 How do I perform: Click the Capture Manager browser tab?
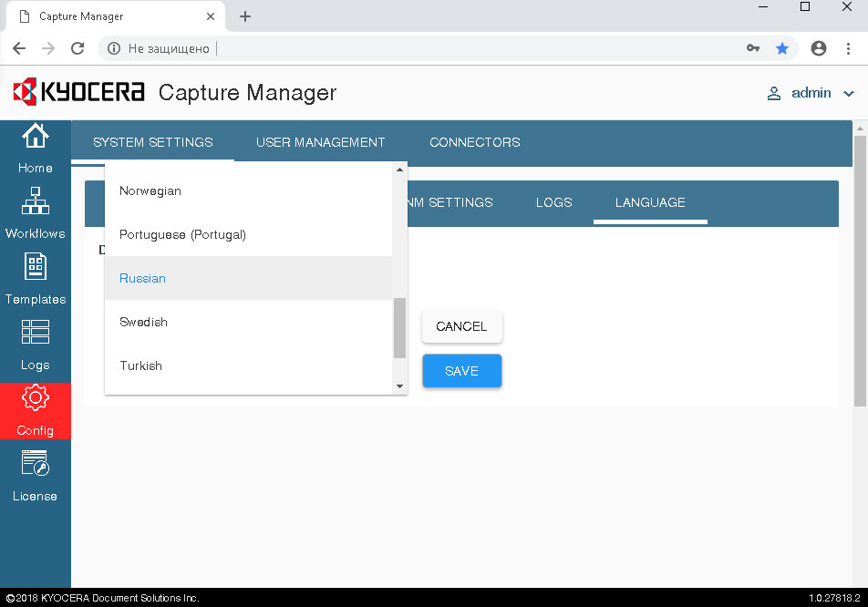pyautogui.click(x=117, y=16)
